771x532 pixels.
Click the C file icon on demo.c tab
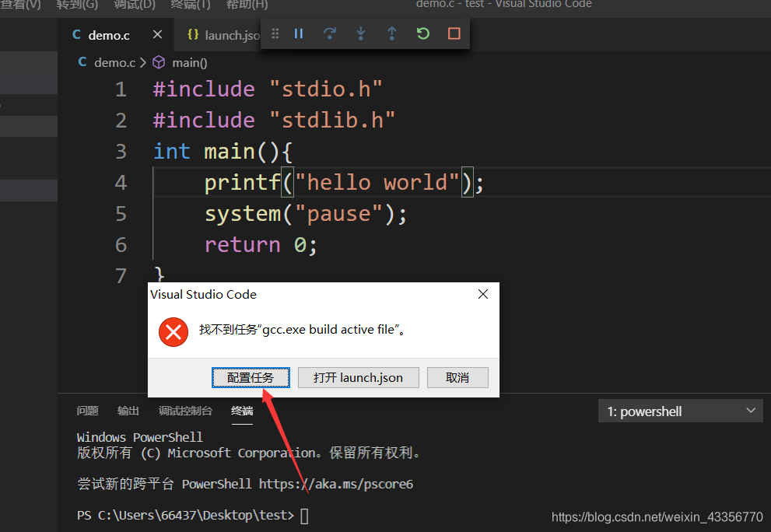(77, 34)
